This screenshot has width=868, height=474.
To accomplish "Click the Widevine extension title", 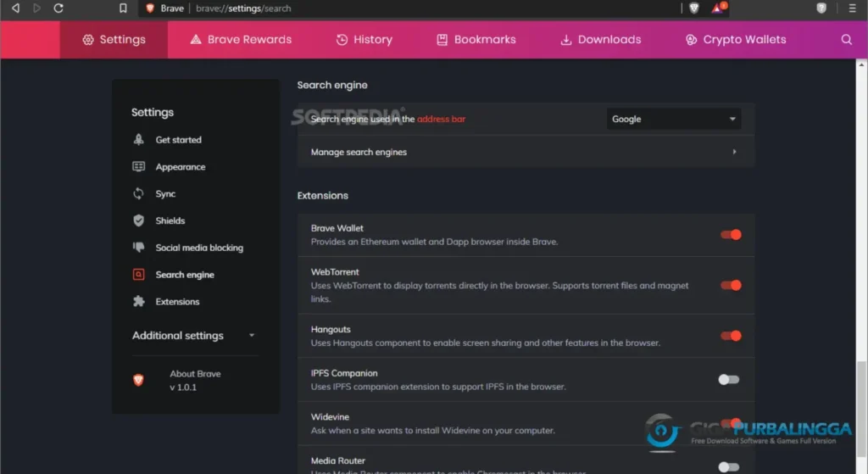I will pyautogui.click(x=330, y=417).
